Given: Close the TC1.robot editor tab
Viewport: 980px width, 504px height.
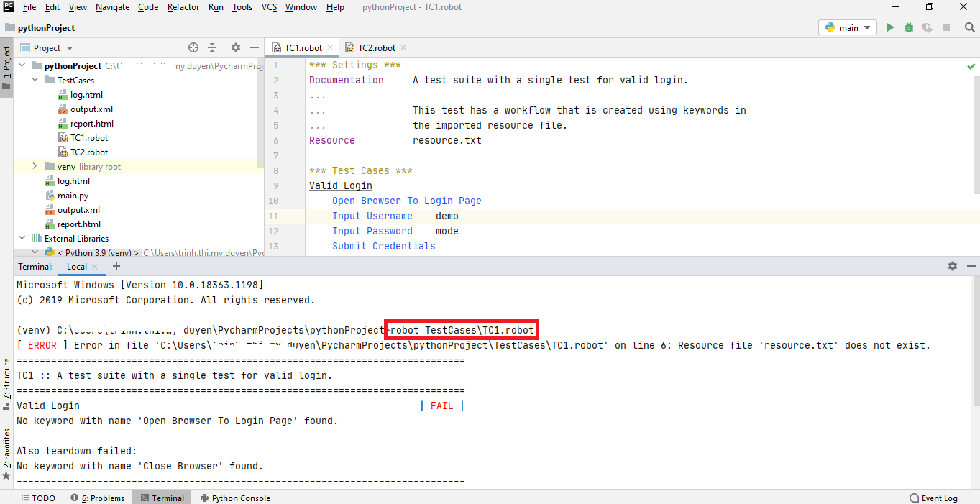Looking at the screenshot, I should (330, 47).
